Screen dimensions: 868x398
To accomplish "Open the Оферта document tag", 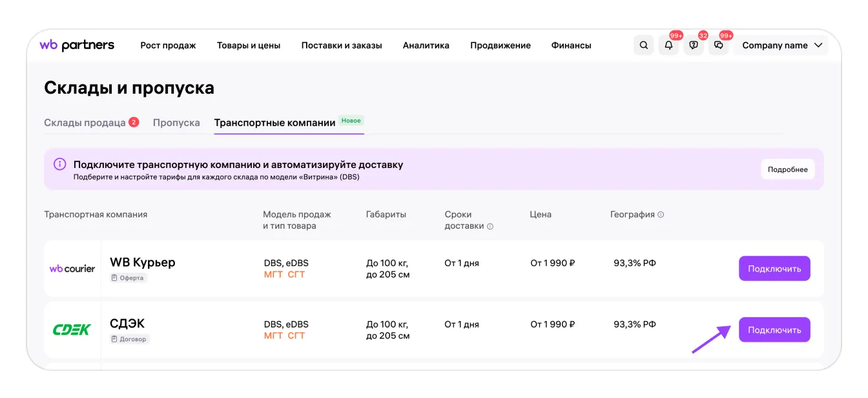I will [x=129, y=278].
